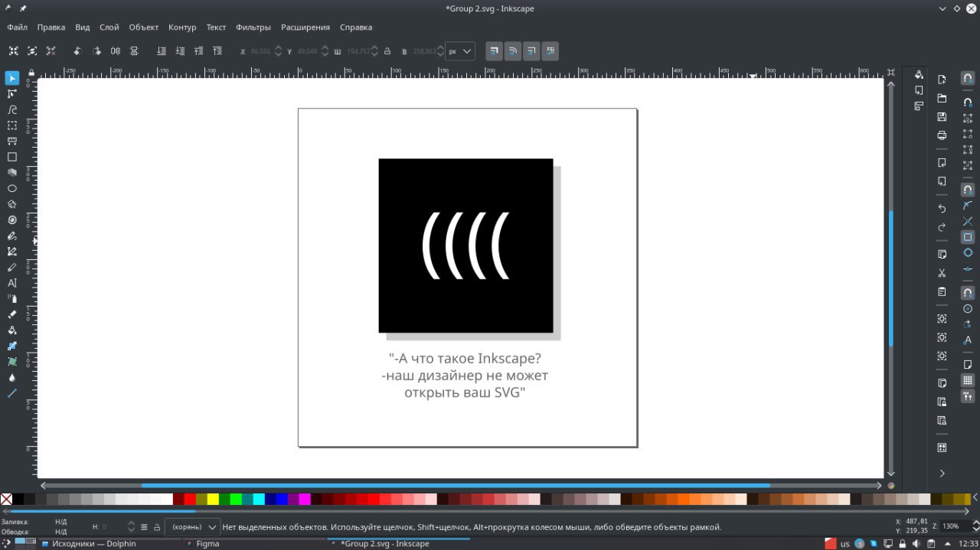Pick the red palette swatch
Screen dimensions: 980x550
tap(190, 499)
